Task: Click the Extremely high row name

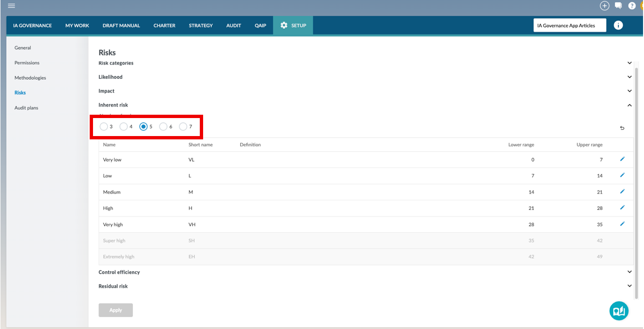Action: tap(119, 256)
